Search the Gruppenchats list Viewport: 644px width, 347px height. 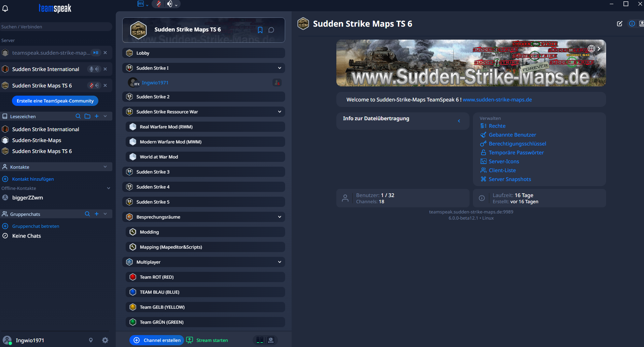[87, 214]
